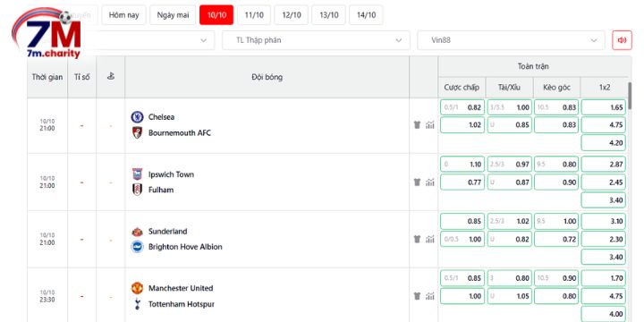Image resolution: width=644 pixels, height=322 pixels.
Task: Bet Fulham 1x2 win at 2.45
Action: point(604,182)
